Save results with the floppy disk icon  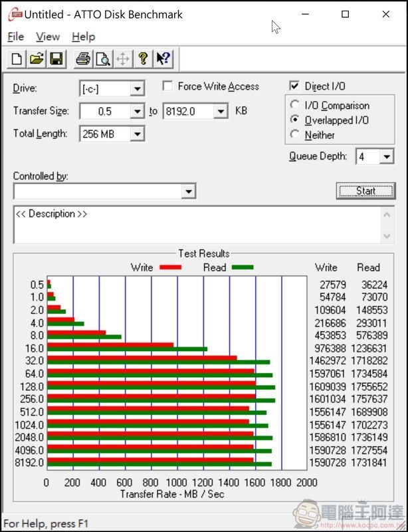click(x=56, y=59)
